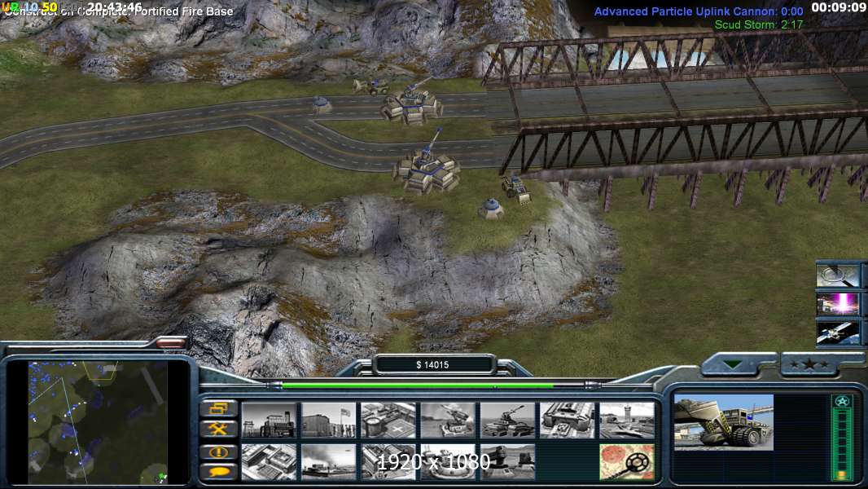Select the dozer above the upper Fire Base
868x489 pixels.
tap(371, 86)
